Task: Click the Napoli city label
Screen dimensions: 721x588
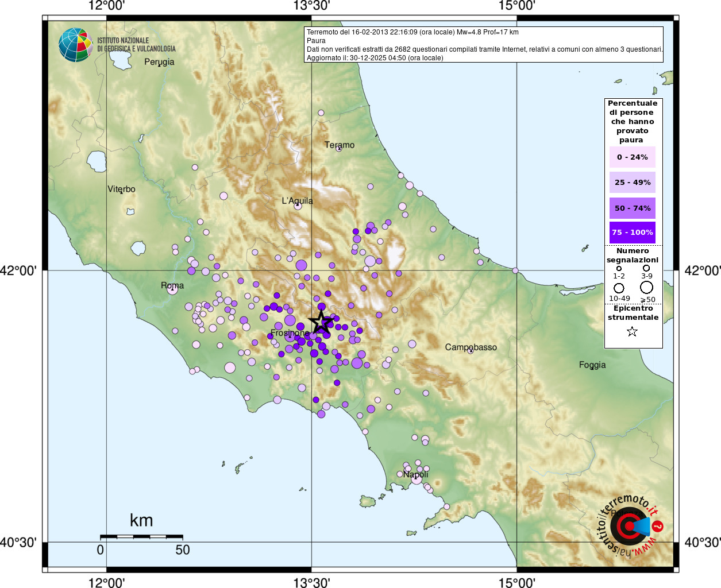Action: point(415,474)
